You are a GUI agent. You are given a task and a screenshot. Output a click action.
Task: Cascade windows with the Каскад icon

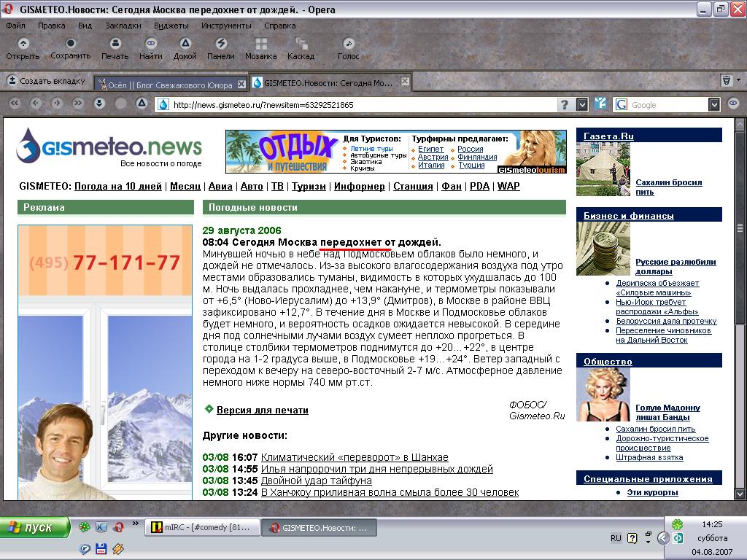[x=301, y=48]
